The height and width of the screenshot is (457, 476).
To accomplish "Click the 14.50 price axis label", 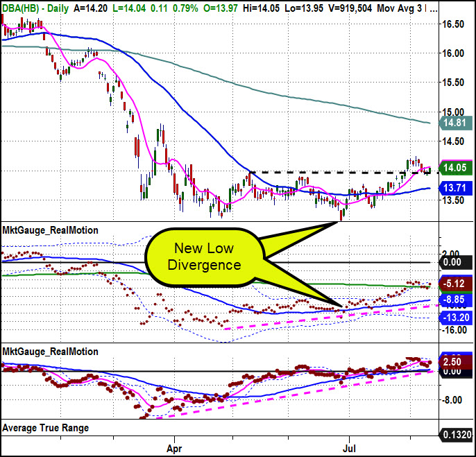I will coord(453,141).
